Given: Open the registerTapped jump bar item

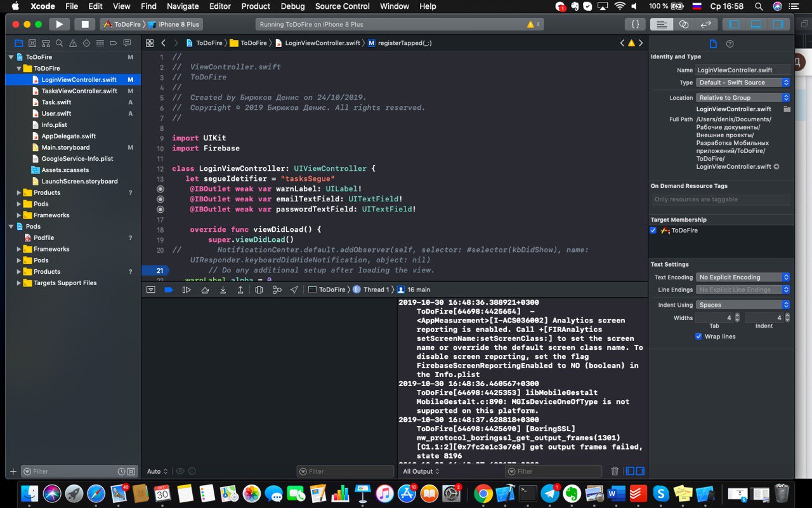Looking at the screenshot, I should pyautogui.click(x=400, y=43).
